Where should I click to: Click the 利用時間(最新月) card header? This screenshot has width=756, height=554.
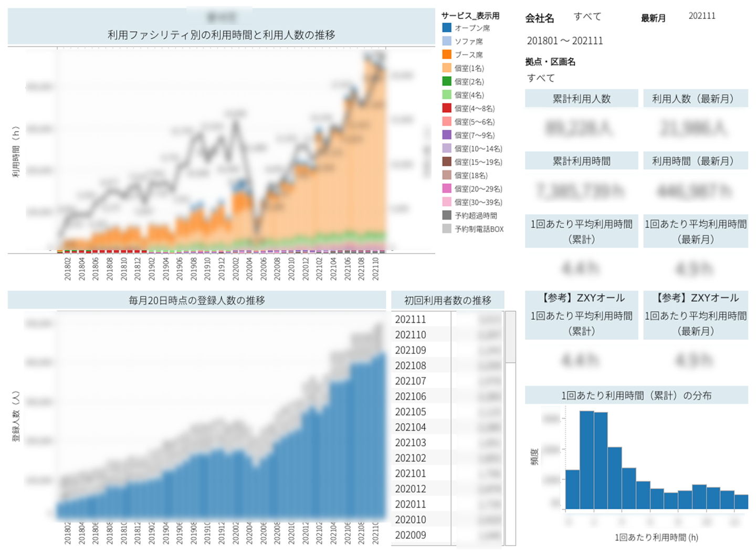(696, 161)
